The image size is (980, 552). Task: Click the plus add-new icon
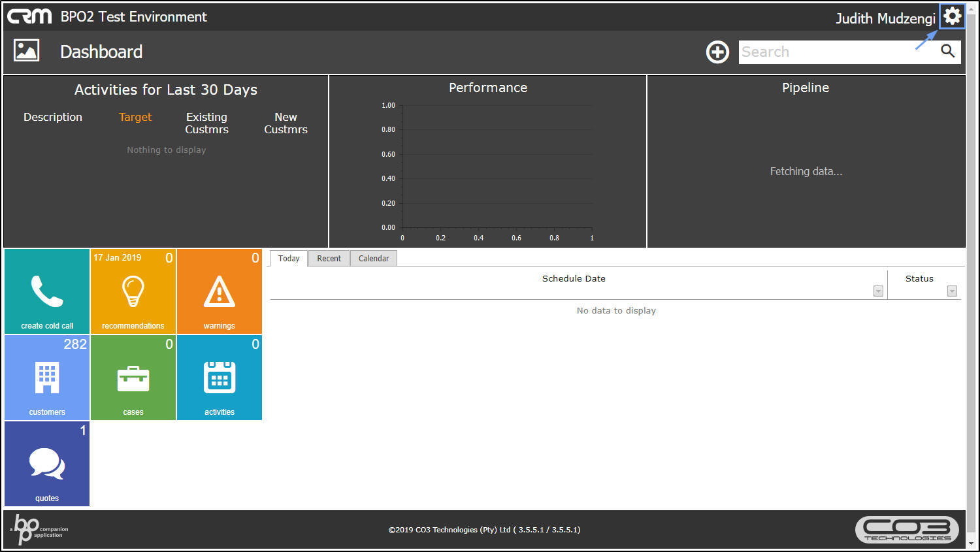pos(717,52)
